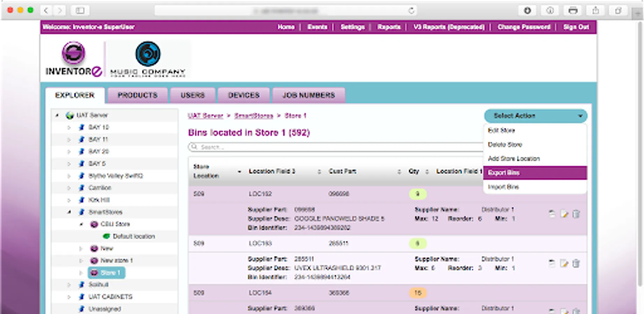Sign Out of the application
This screenshot has height=314, width=644.
tap(576, 27)
